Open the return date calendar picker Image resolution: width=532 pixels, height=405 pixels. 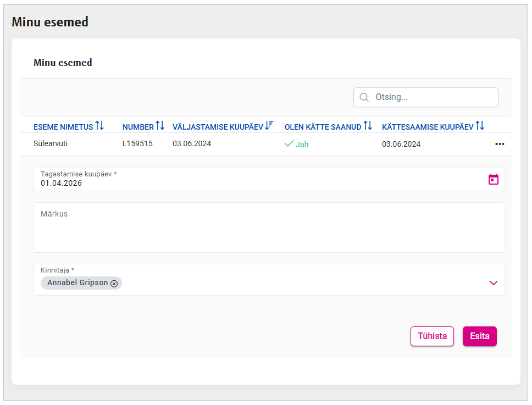(494, 179)
